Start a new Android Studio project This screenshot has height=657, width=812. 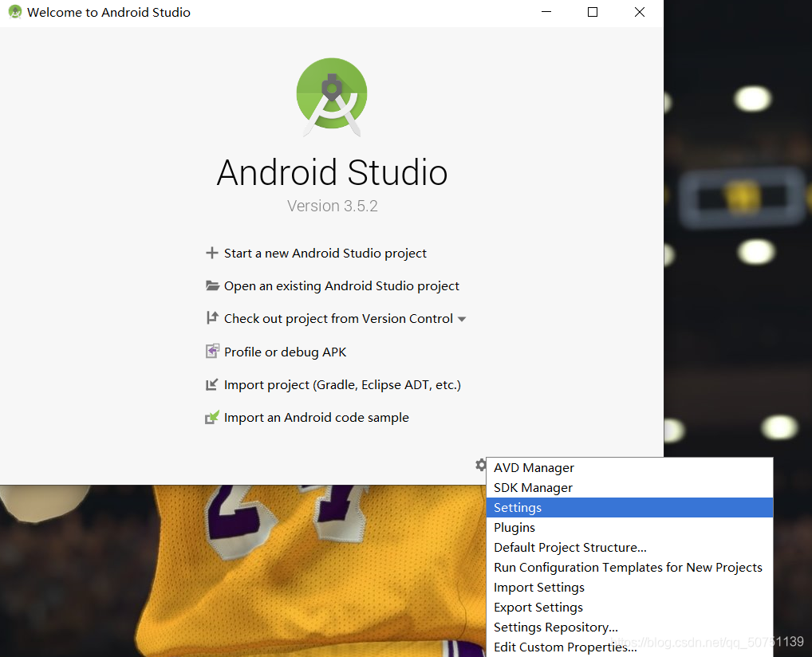pyautogui.click(x=325, y=254)
